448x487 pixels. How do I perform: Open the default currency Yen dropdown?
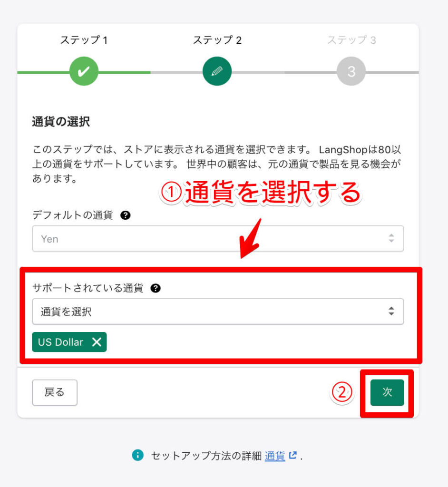coord(218,239)
